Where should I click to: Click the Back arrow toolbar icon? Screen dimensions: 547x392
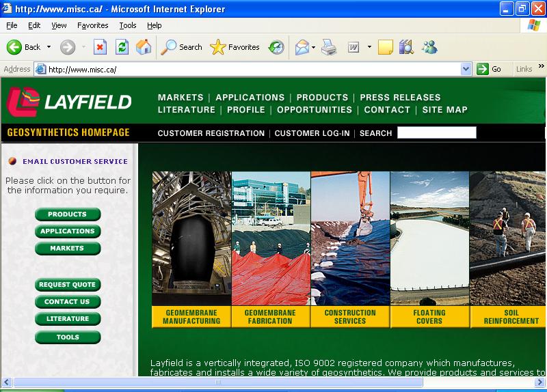click(14, 47)
